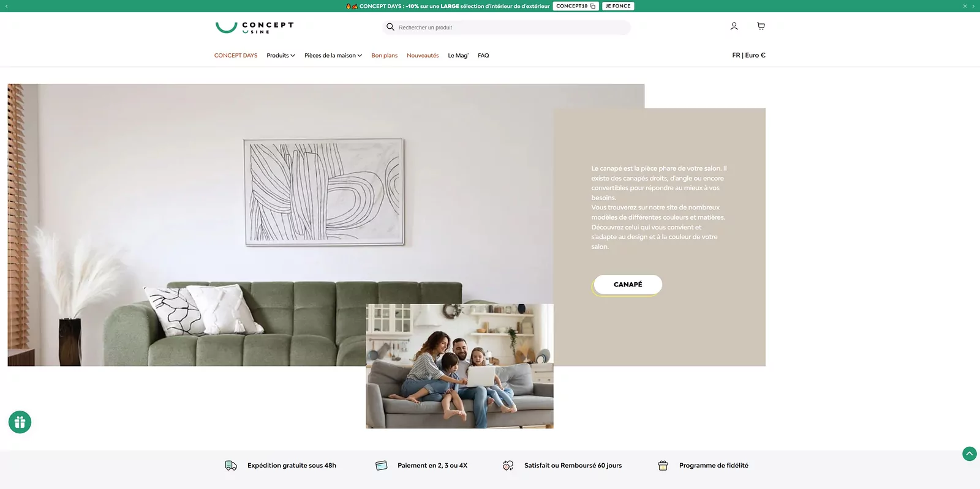Viewport: 980px width, 489px height.
Task: Click the green scroll-to-top arrow button
Action: pos(970,454)
